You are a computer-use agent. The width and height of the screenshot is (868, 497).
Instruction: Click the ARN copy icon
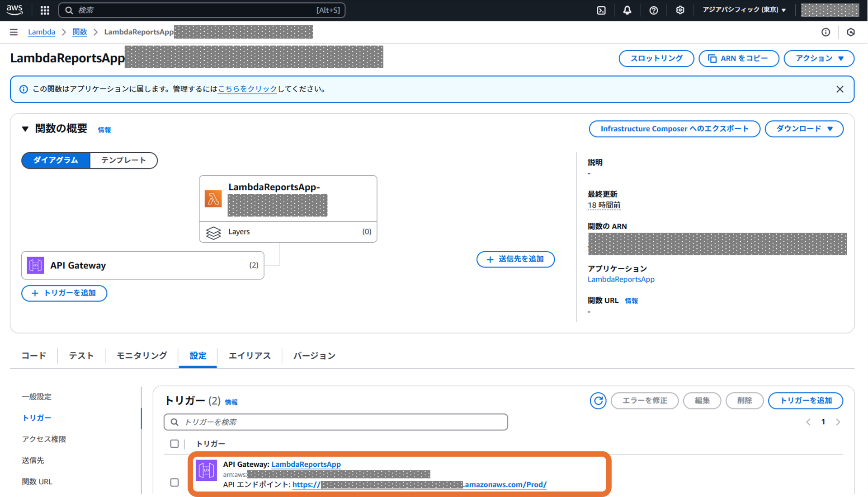pyautogui.click(x=712, y=58)
